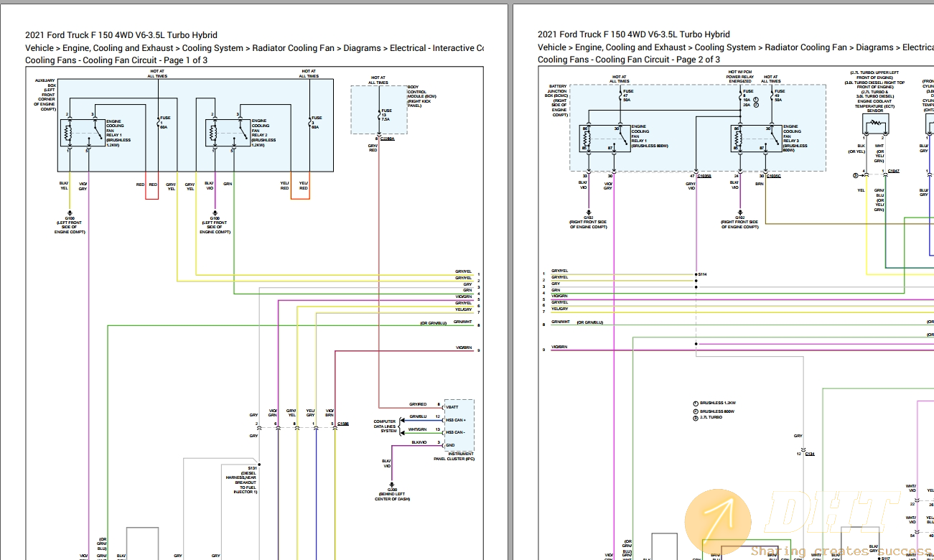Image resolution: width=934 pixels, height=560 pixels.
Task: Click the BRN wire label below pin 30
Action: click(x=759, y=184)
